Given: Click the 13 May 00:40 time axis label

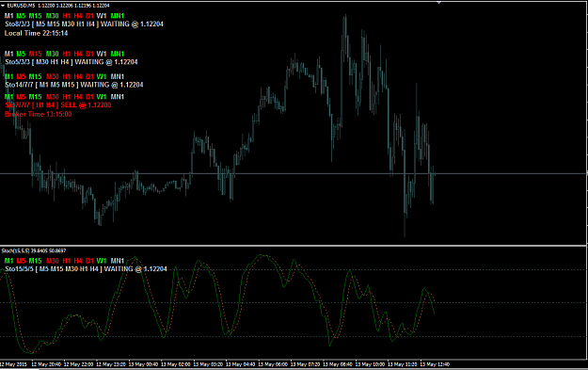Looking at the screenshot, I should tap(143, 364).
